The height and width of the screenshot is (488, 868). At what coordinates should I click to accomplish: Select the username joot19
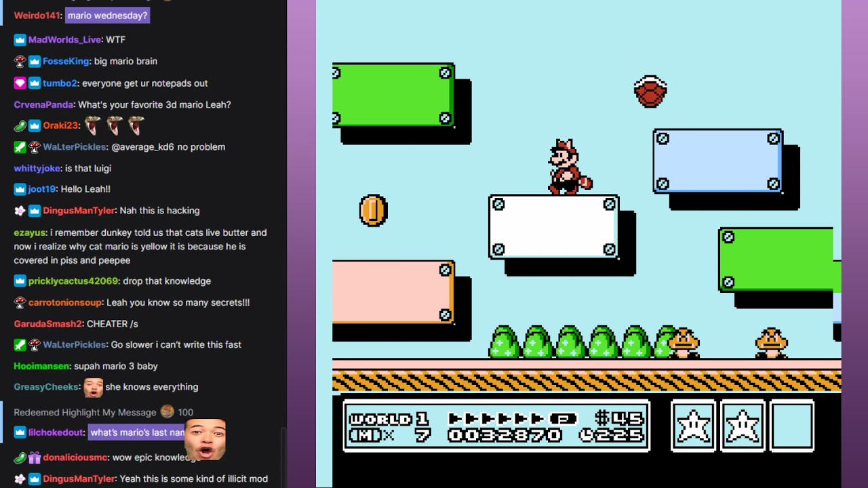click(41, 189)
